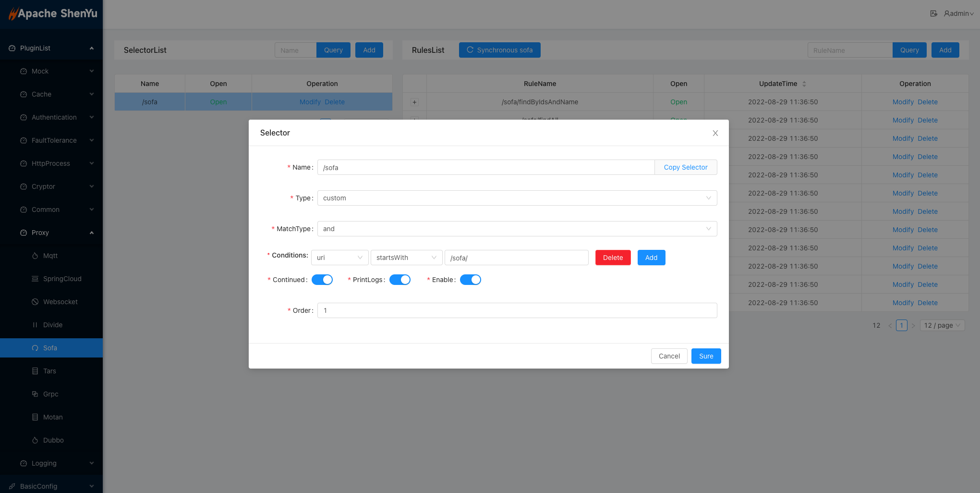This screenshot has height=493, width=980.
Task: Open the Type dropdown showing custom
Action: tap(517, 198)
